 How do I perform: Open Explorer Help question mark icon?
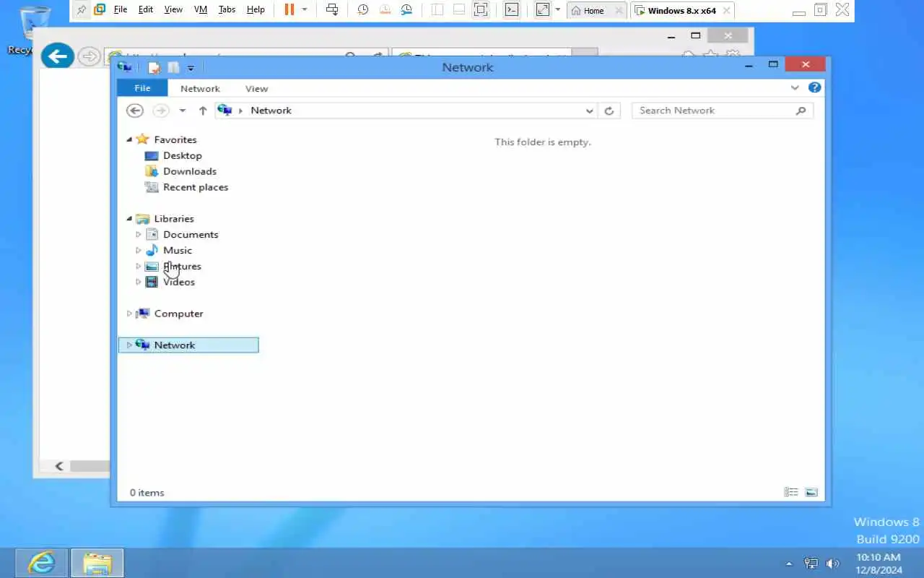pos(815,87)
